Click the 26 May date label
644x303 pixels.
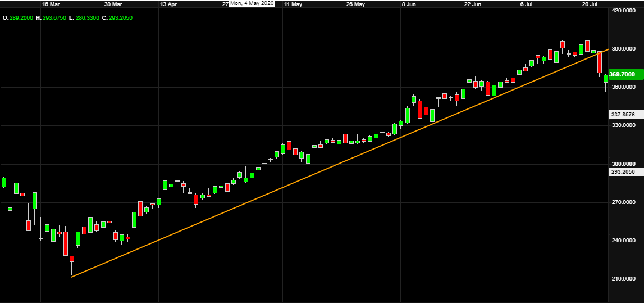(x=355, y=4)
